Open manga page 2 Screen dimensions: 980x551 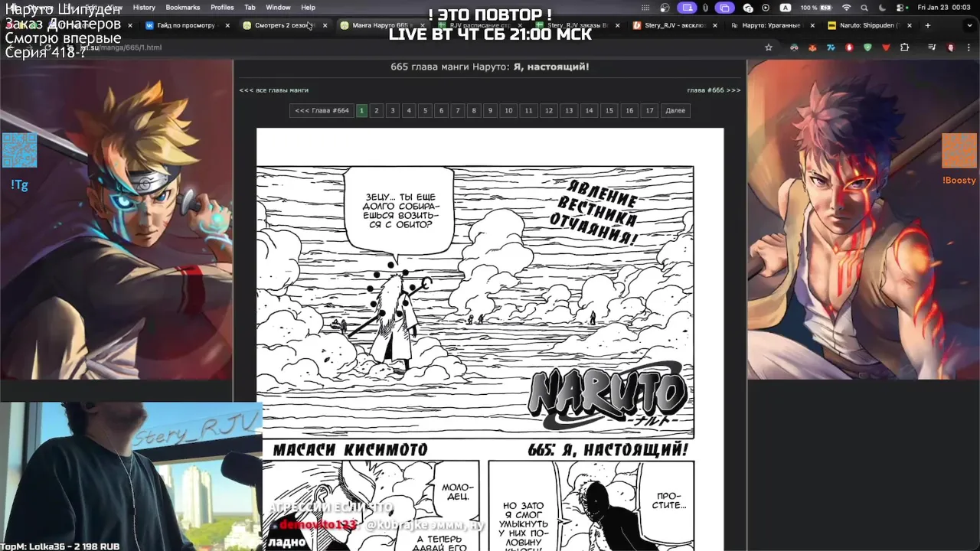[x=376, y=111]
